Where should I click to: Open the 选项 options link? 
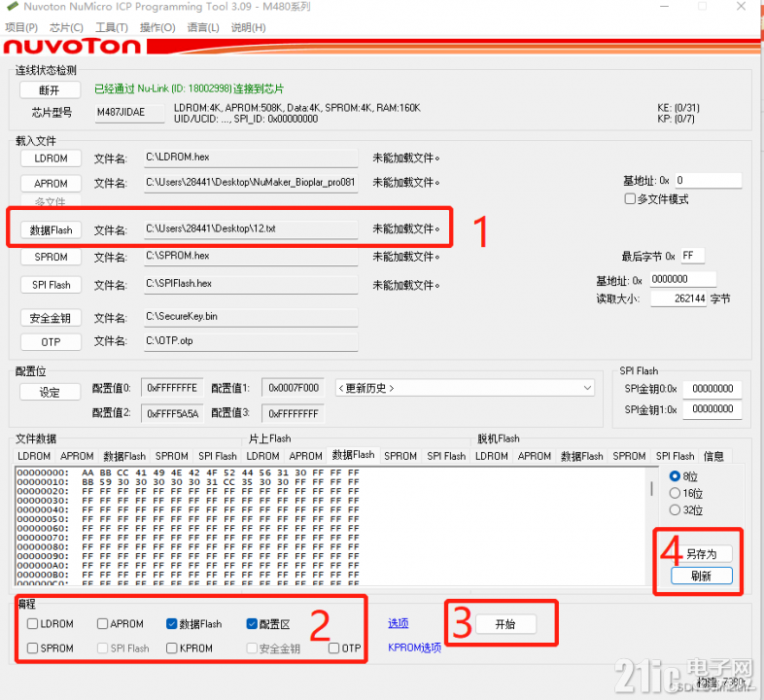pyautogui.click(x=399, y=623)
